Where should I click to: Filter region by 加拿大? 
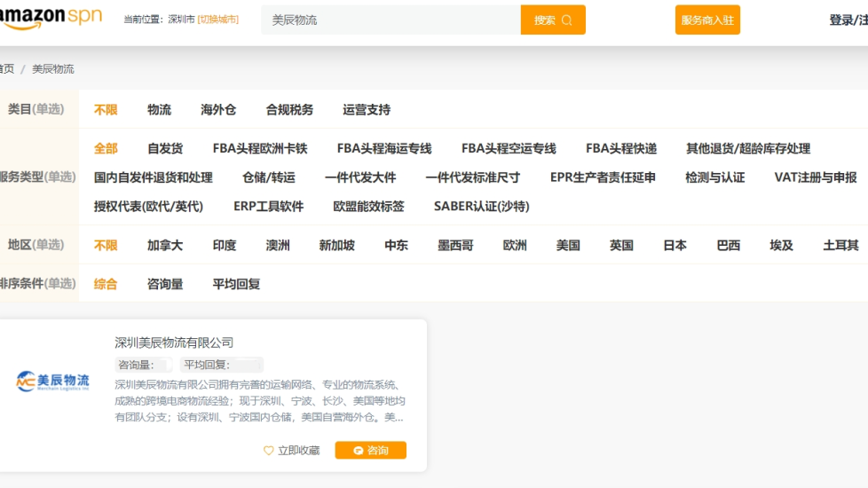pyautogui.click(x=165, y=245)
